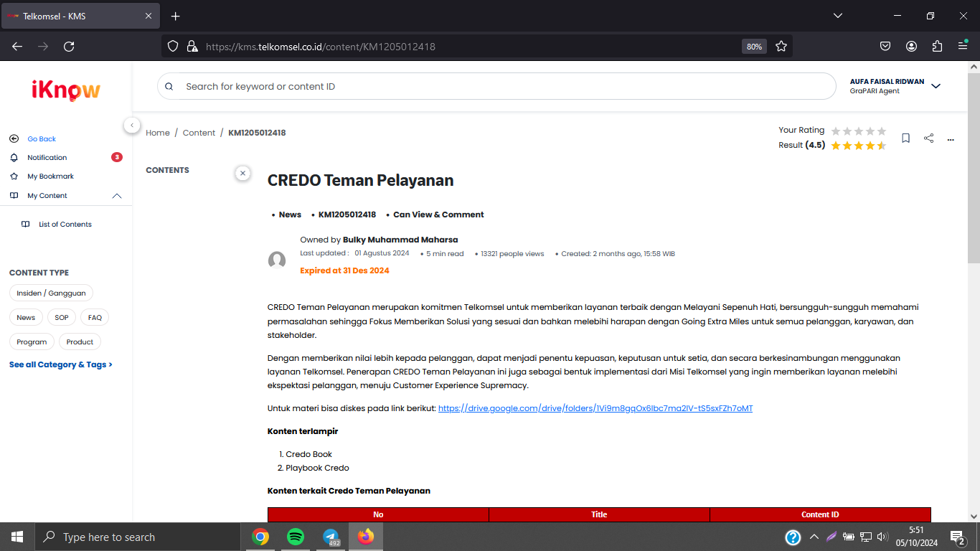Rate the content five stars
This screenshot has width=980, height=551.
point(882,131)
